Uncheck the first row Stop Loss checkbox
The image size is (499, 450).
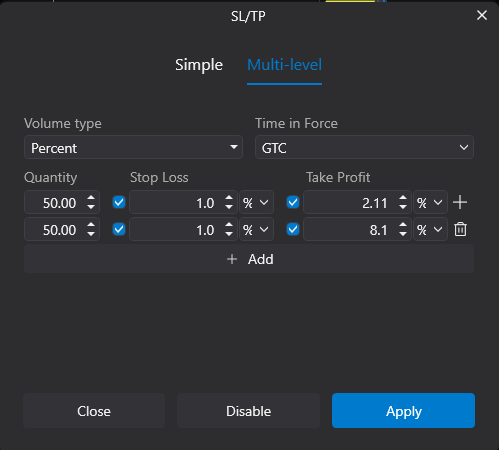coord(119,202)
